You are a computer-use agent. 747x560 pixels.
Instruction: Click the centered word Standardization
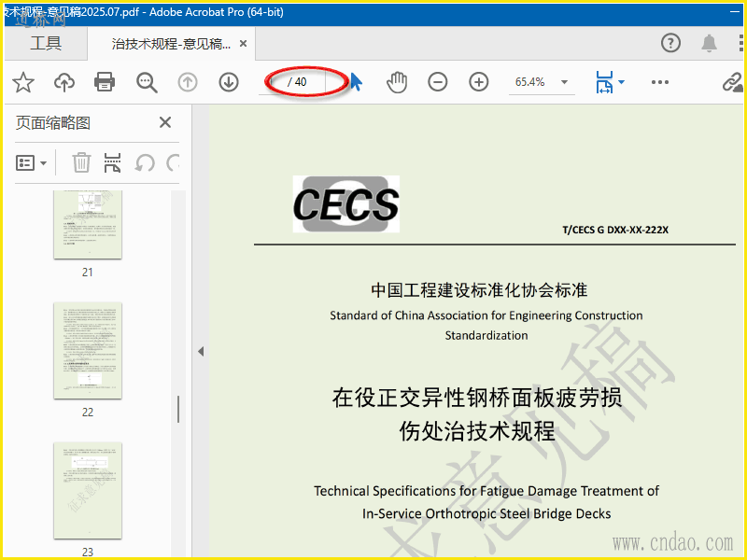(486, 335)
